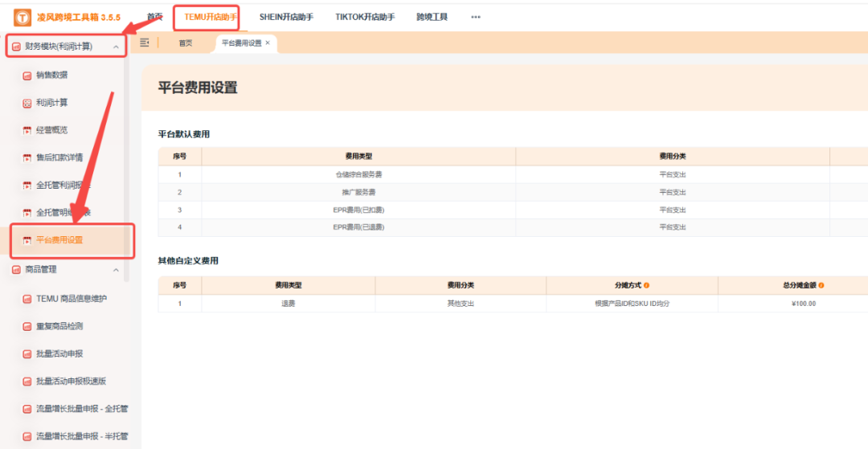Click the sidebar collapse menu icon

[145, 43]
